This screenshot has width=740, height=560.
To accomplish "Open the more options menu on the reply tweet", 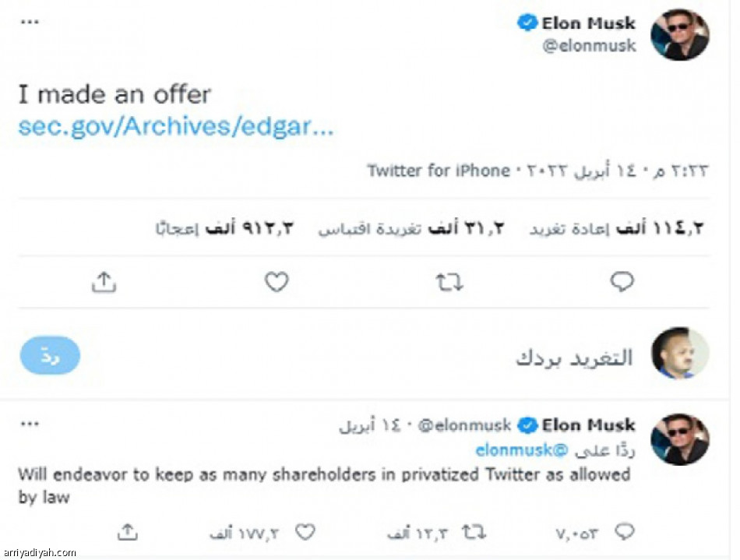I will pos(30,423).
